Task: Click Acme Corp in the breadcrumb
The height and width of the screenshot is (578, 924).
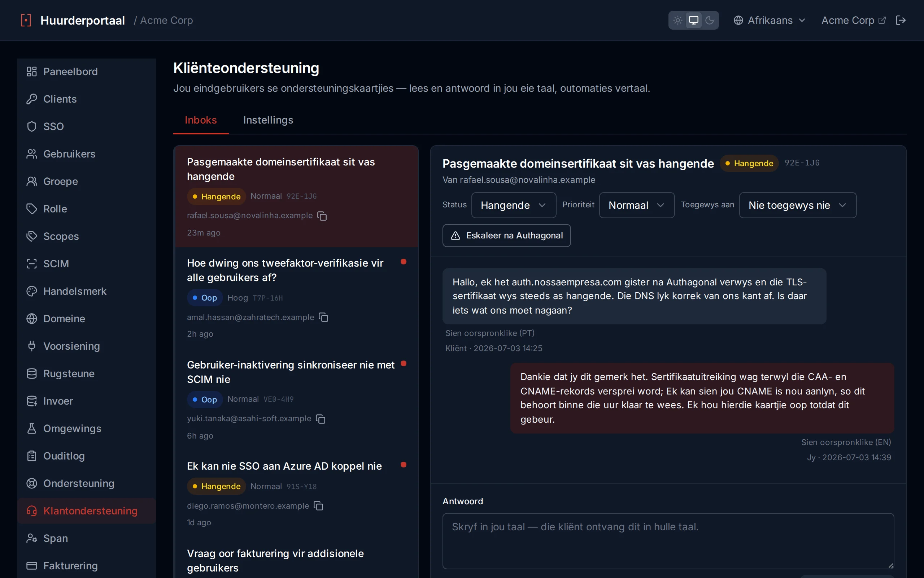Action: pyautogui.click(x=166, y=20)
